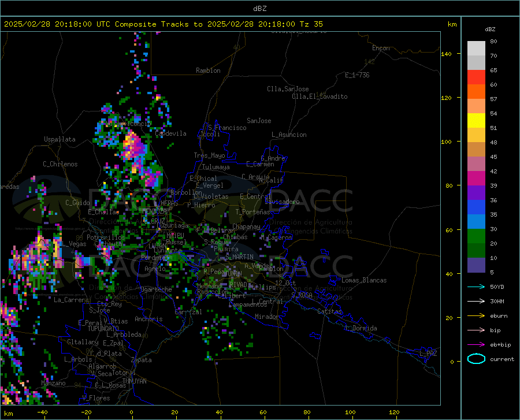Image resolution: width=520 pixels, height=420 pixels.
Task: Click the 'C_Chilenos' map label
Action: 60,164
